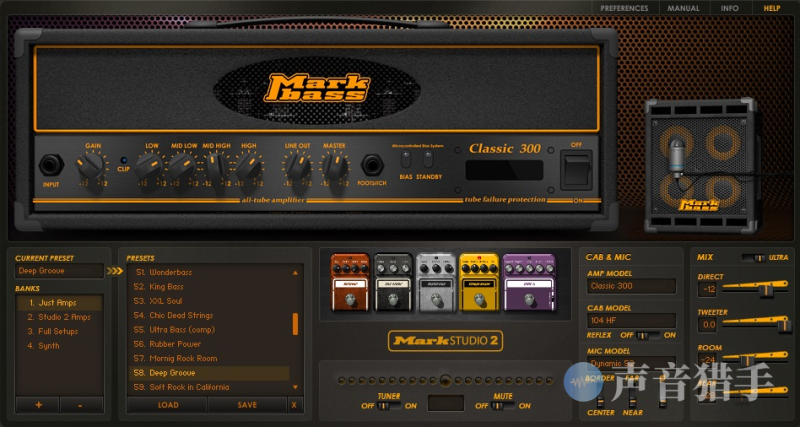800x427 pixels.
Task: Select the preset 52. King Bass
Action: tap(209, 287)
